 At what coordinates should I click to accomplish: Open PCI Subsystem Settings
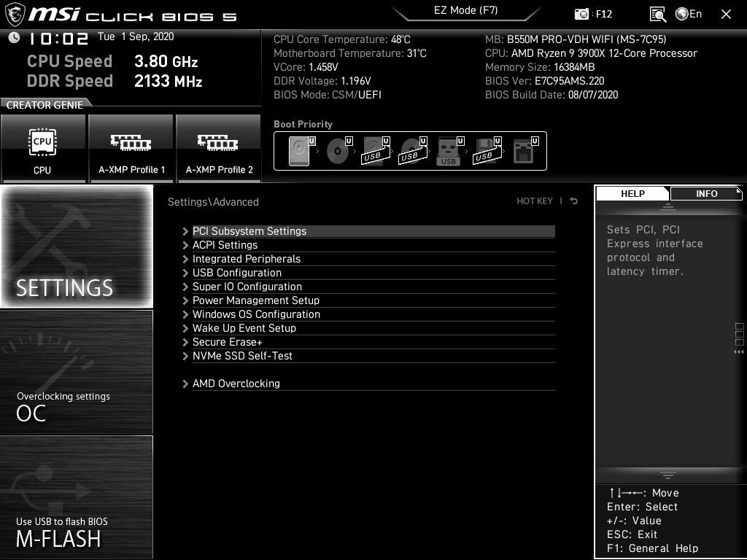tap(373, 231)
